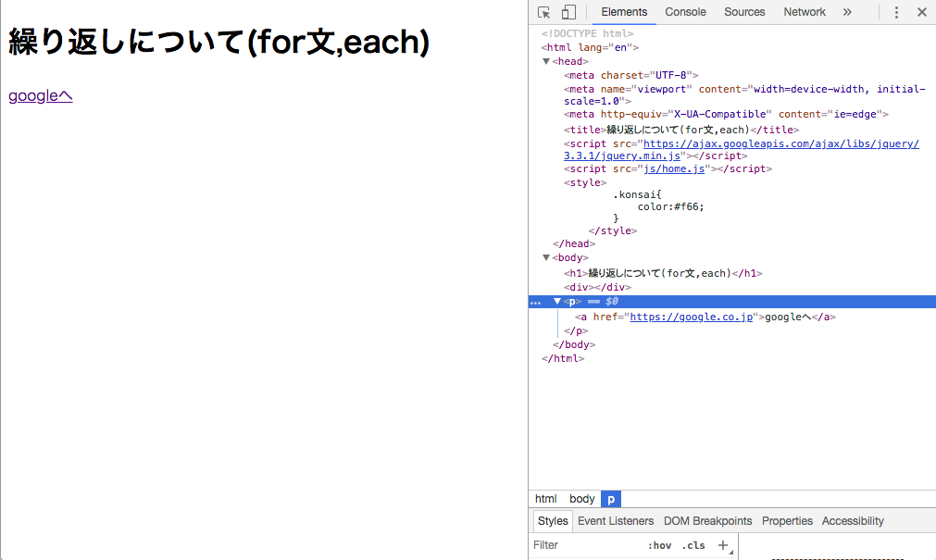Follow the https://google.co.jp href link
Viewport: 936px width, 560px height.
click(x=692, y=317)
